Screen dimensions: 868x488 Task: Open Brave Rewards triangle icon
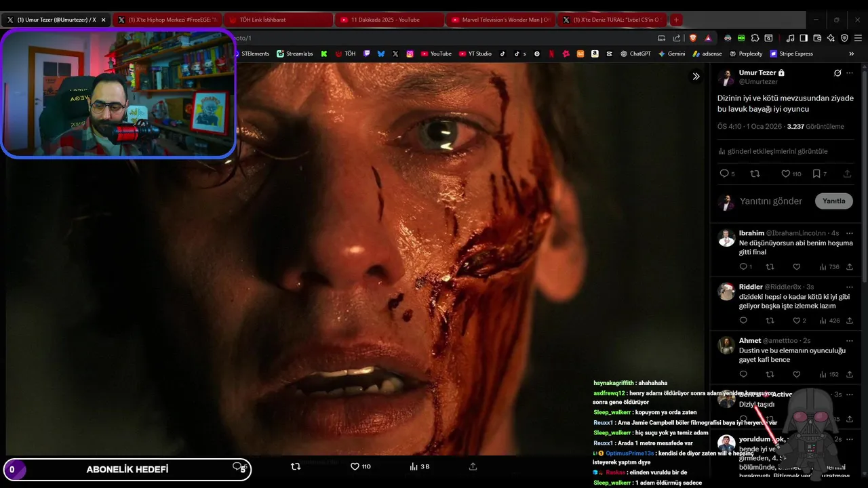[x=708, y=38]
